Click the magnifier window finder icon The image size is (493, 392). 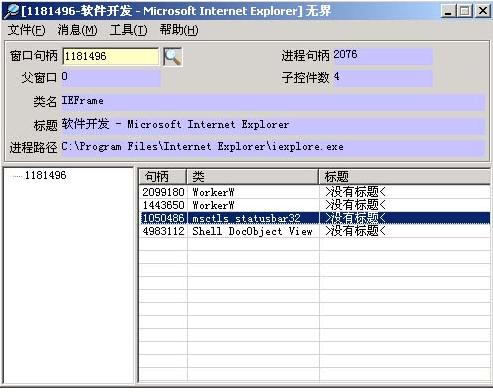(x=173, y=57)
